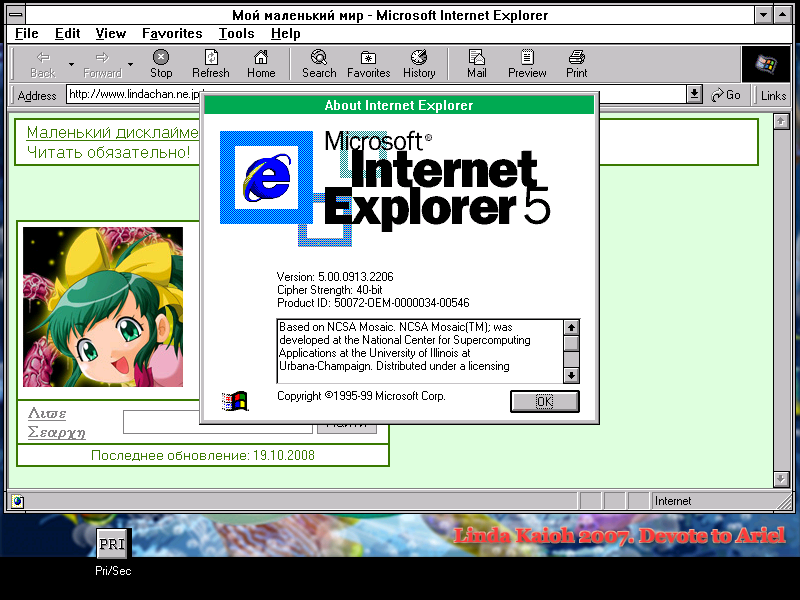Show the History pane from the toolbar
Image resolution: width=800 pixels, height=600 pixels.
pos(419,64)
